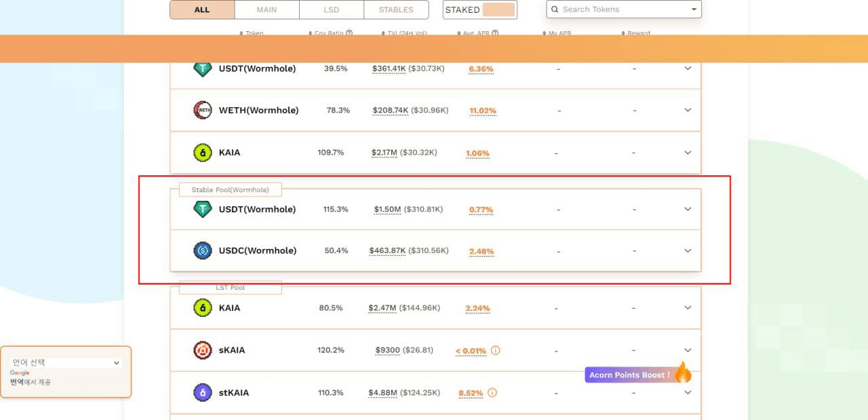
Task: Click the USDT token icon in the Stable Pool
Action: tap(203, 209)
